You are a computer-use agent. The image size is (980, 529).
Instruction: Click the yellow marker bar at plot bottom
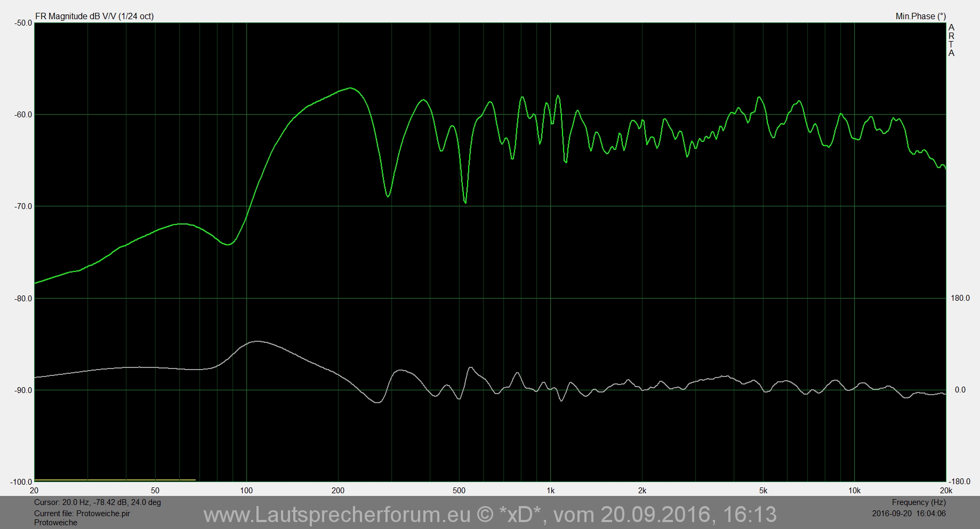click(x=115, y=480)
